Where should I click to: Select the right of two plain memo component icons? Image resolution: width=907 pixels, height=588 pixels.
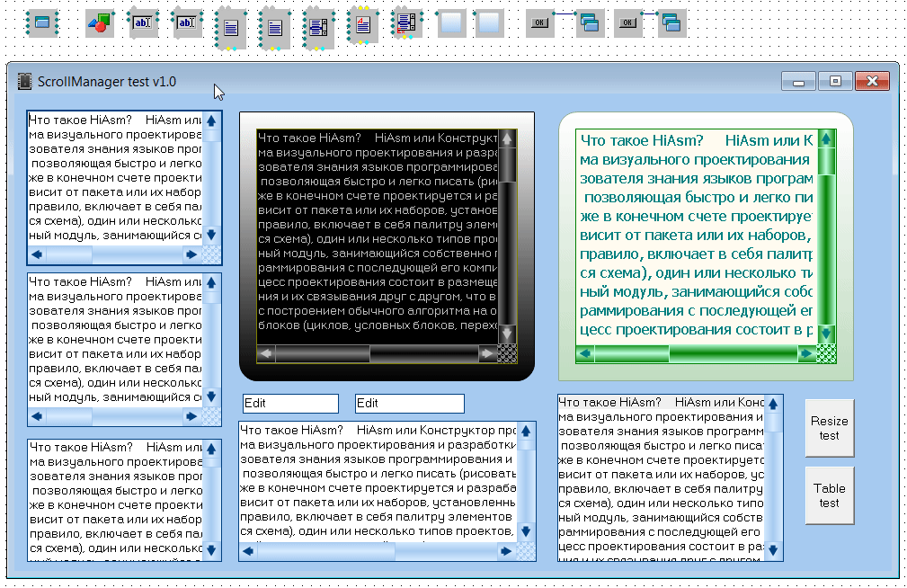[x=275, y=28]
